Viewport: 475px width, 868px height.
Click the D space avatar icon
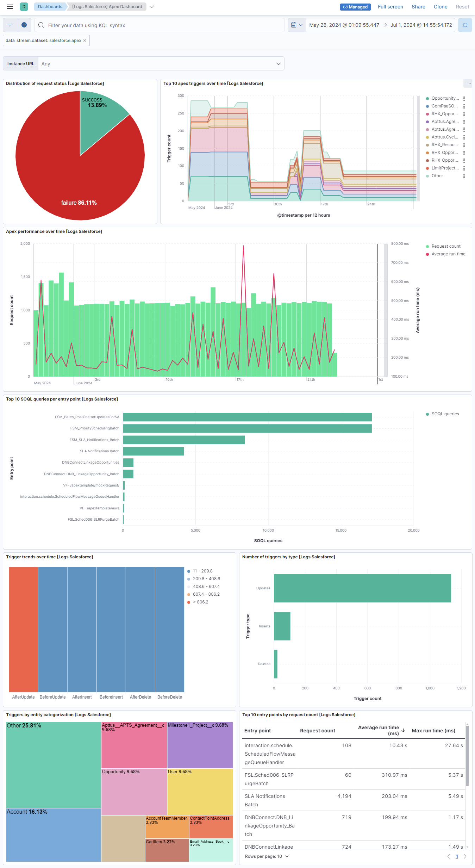[x=24, y=7]
